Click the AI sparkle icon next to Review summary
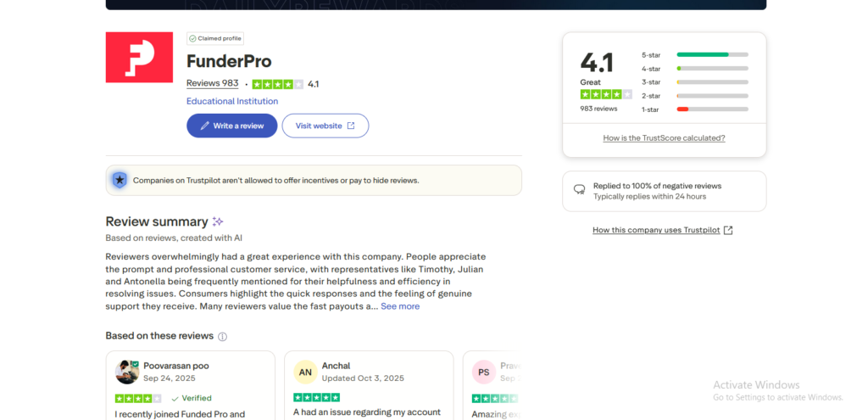868x420 pixels. [218, 221]
